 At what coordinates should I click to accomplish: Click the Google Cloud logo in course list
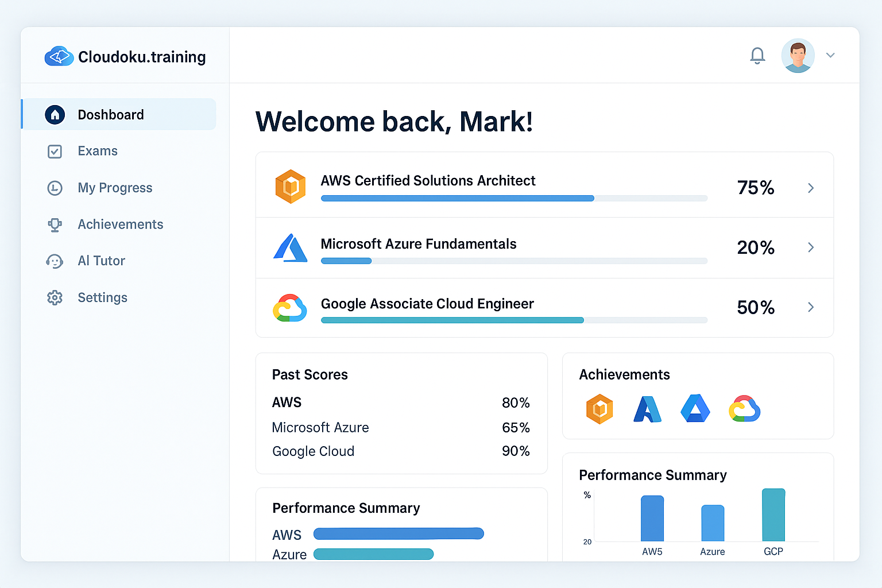point(289,308)
